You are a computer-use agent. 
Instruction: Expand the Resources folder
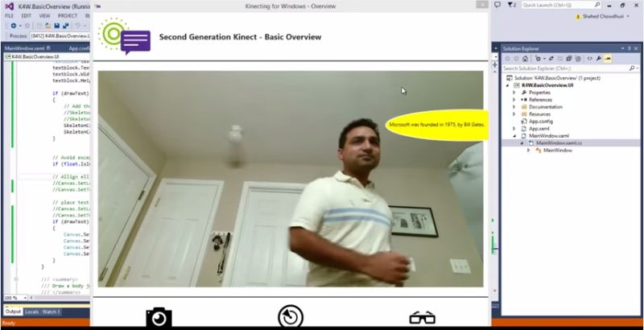[x=514, y=114]
